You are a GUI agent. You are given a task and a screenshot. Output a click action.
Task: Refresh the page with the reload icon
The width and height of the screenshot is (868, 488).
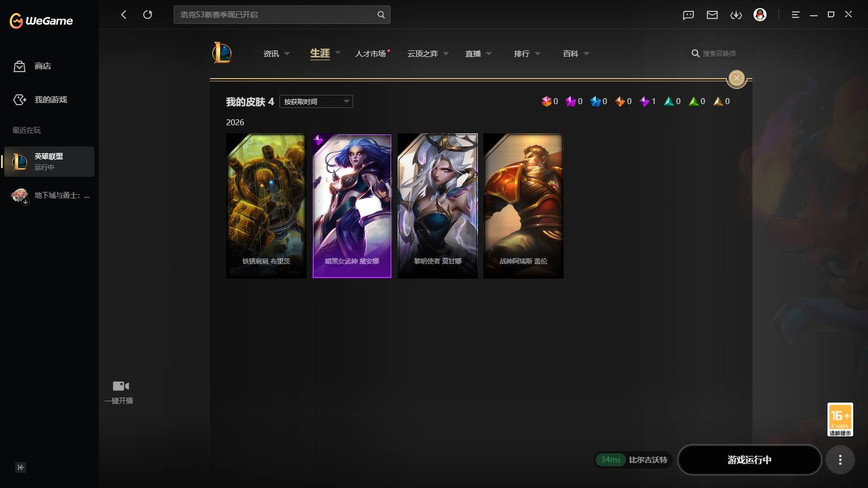pyautogui.click(x=148, y=15)
